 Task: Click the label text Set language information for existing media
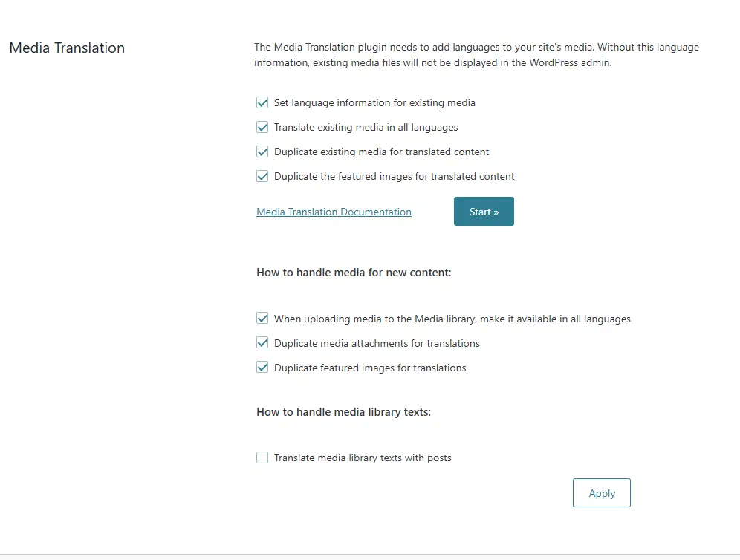point(374,102)
